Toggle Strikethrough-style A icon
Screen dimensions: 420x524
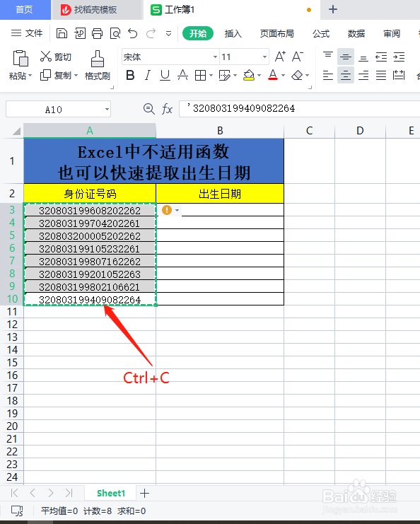tap(182, 76)
